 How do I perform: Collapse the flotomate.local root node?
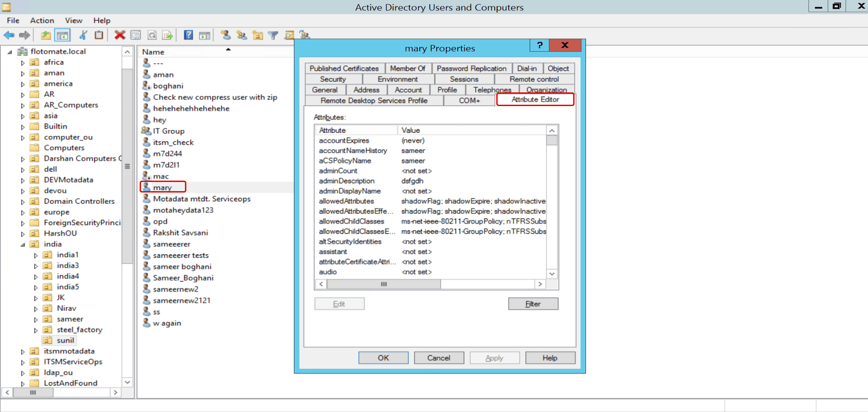[x=10, y=52]
